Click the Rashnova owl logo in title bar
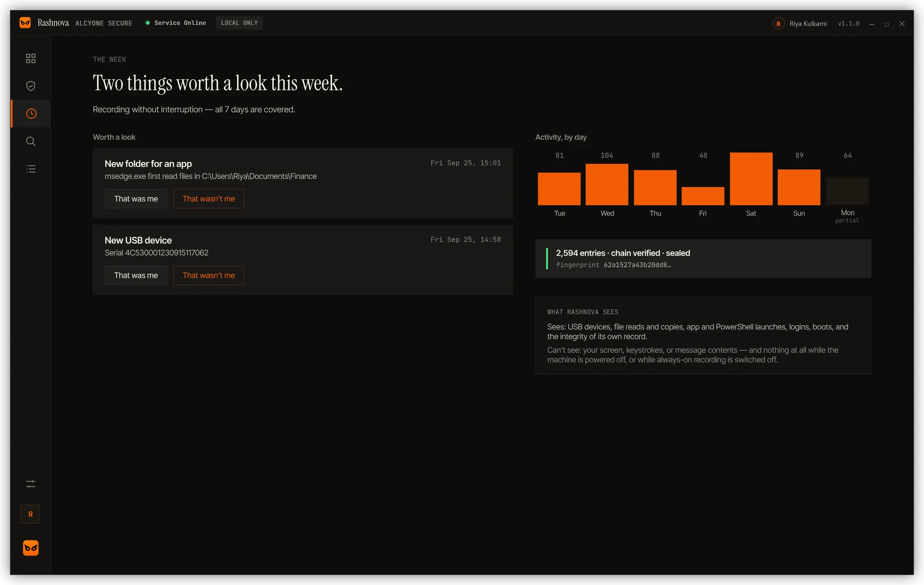Screen dimensions: 924x585 [x=25, y=23]
